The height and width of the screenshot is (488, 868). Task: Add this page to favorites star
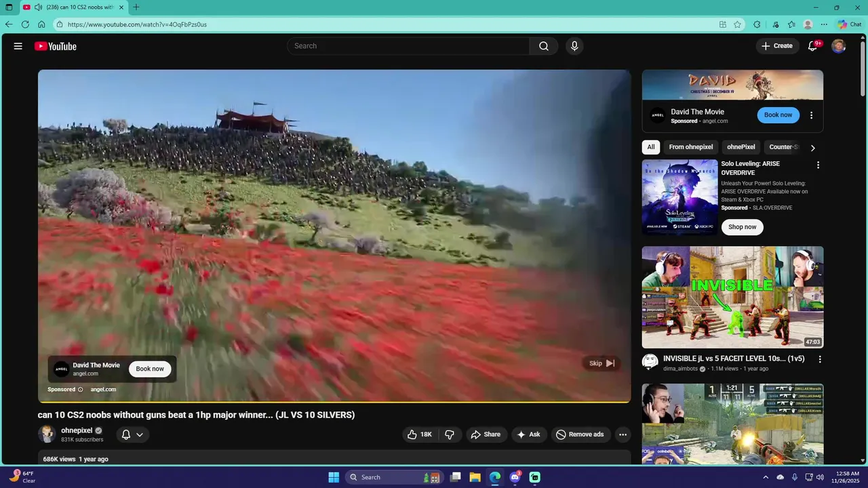click(737, 24)
